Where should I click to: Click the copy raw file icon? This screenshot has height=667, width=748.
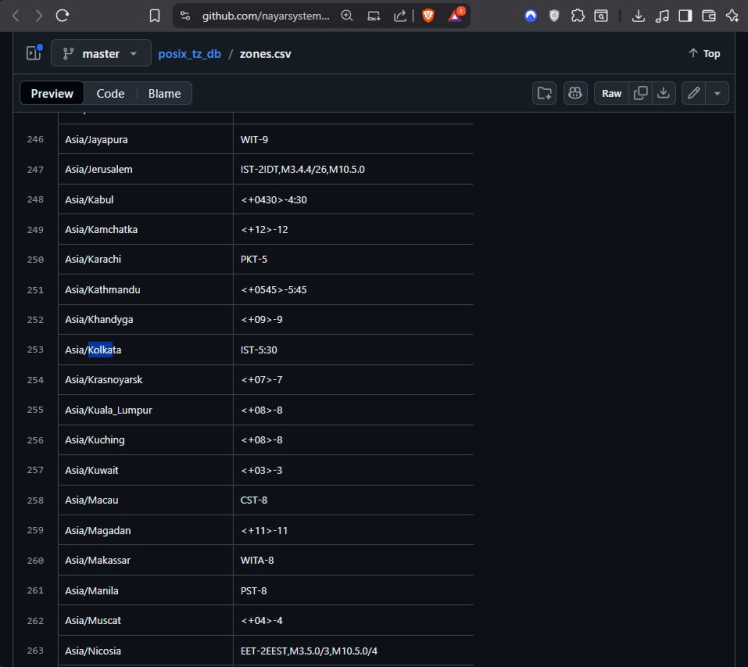coord(640,93)
